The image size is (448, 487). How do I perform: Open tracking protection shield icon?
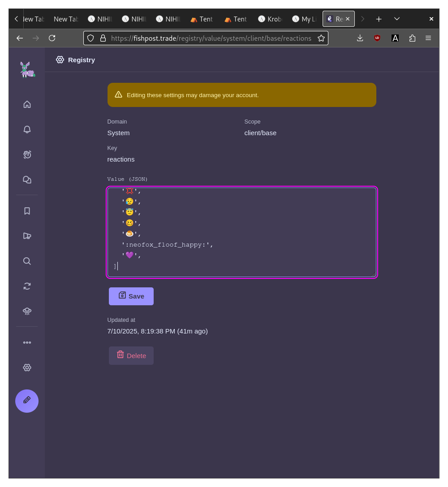[90, 38]
